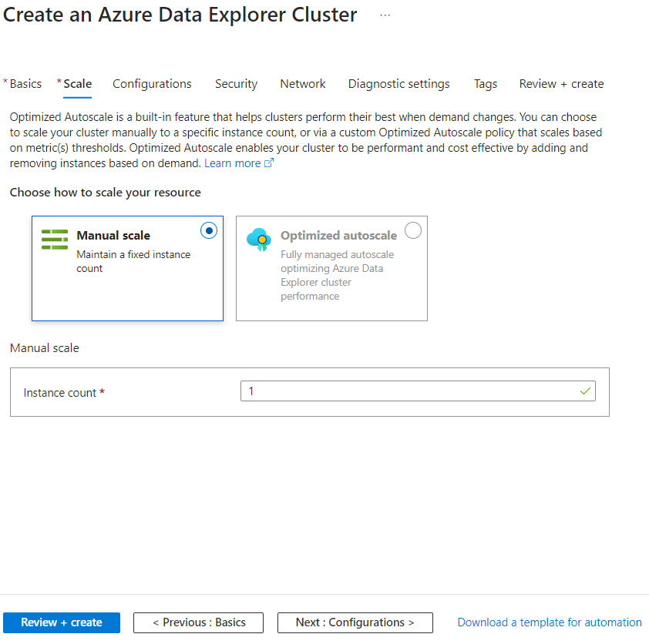Select the Optimized autoscale radio button
649x644 pixels.
[x=413, y=230]
